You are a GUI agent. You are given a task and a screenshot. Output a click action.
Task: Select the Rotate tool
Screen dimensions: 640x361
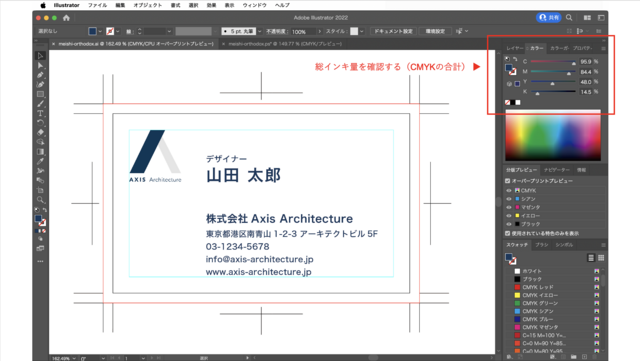coord(40,123)
